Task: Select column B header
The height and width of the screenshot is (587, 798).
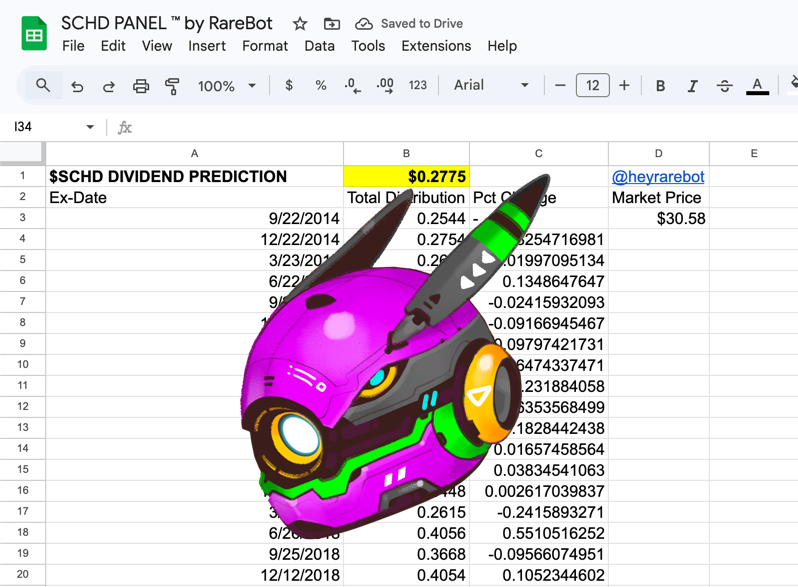Action: coord(406,153)
